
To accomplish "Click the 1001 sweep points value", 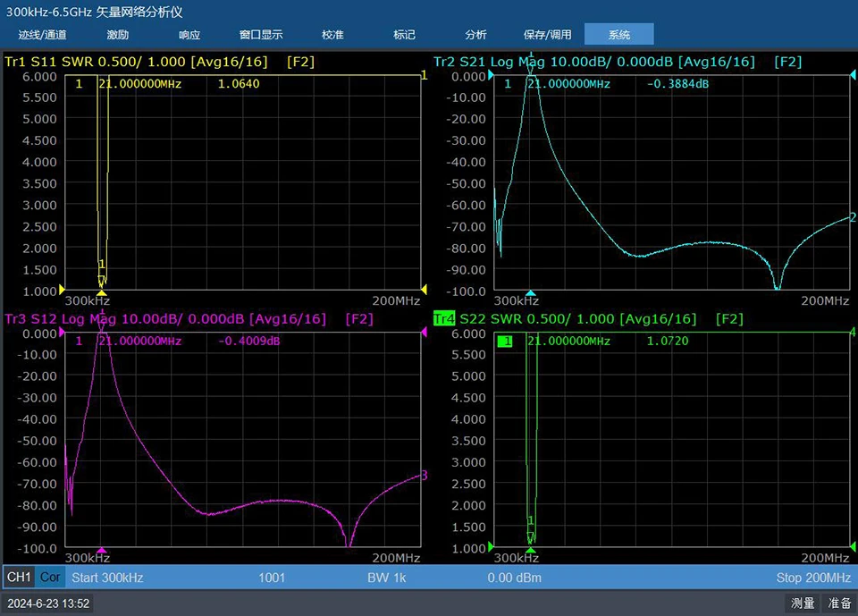I will (x=272, y=578).
